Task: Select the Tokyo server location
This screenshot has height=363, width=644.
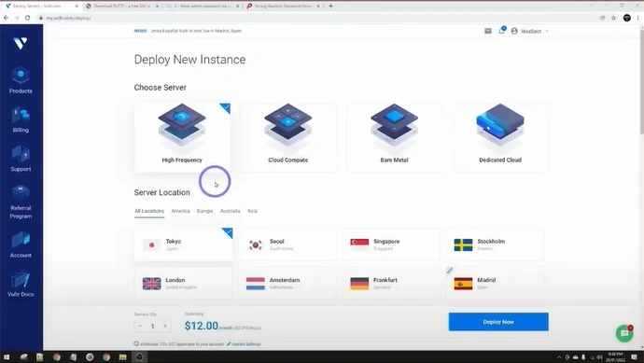Action: click(x=183, y=244)
